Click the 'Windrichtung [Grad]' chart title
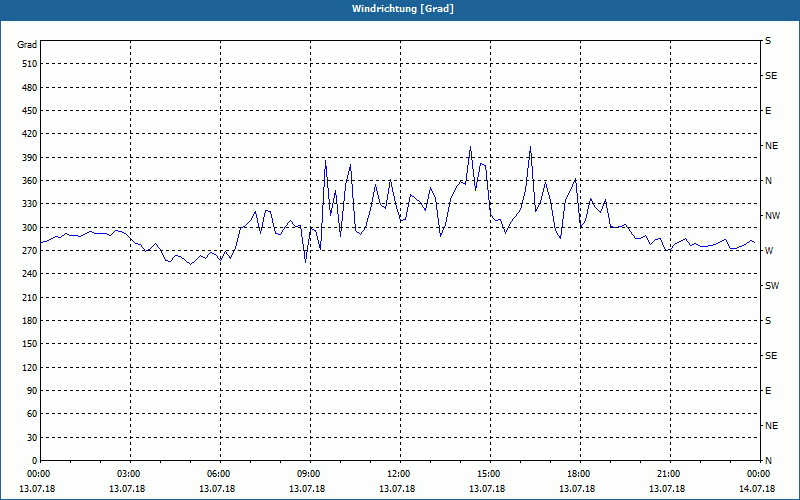Image resolution: width=800 pixels, height=500 pixels. tap(403, 9)
